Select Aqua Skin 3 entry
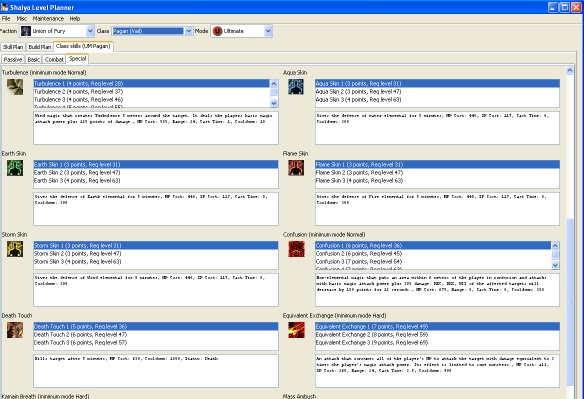The height and width of the screenshot is (399, 584). point(437,99)
